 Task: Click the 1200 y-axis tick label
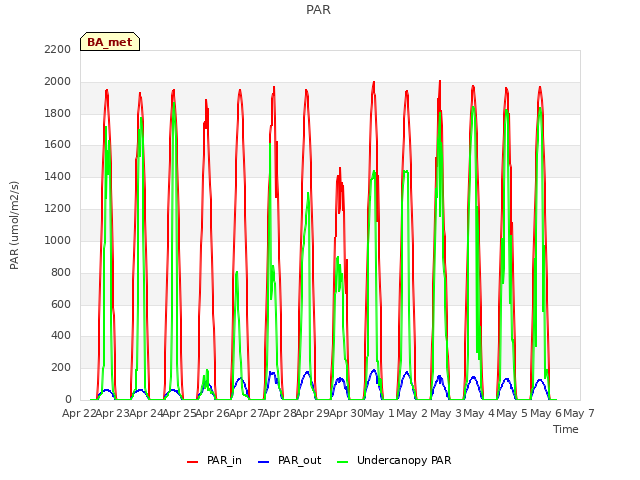coord(58,209)
